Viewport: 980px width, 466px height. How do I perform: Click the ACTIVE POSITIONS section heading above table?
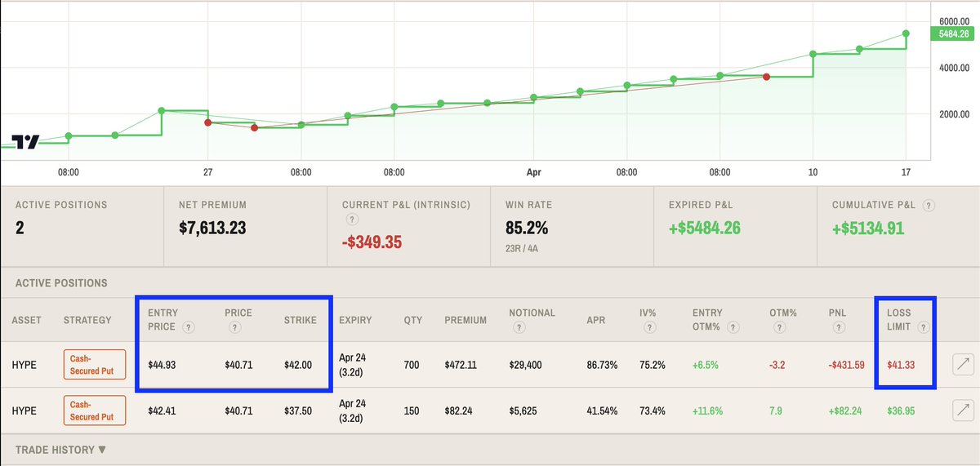(x=61, y=283)
